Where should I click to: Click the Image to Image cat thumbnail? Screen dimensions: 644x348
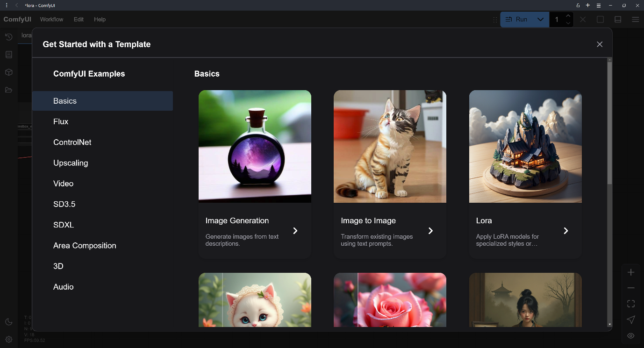(390, 146)
